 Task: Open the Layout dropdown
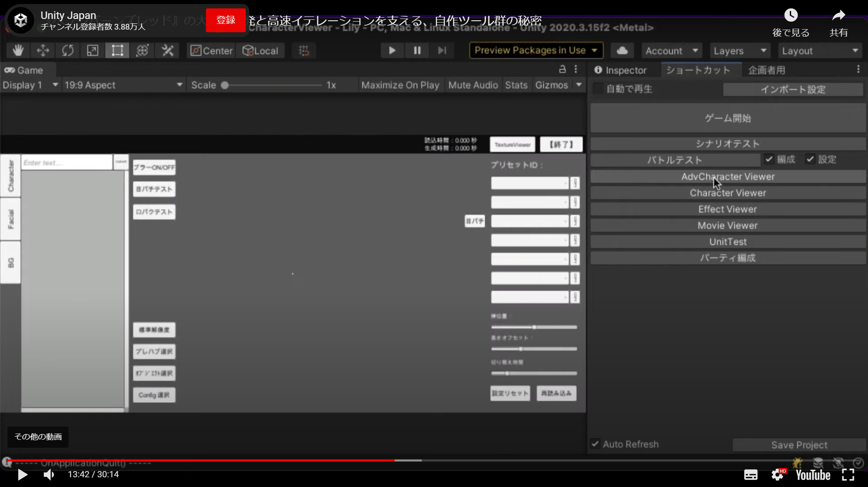tap(820, 51)
